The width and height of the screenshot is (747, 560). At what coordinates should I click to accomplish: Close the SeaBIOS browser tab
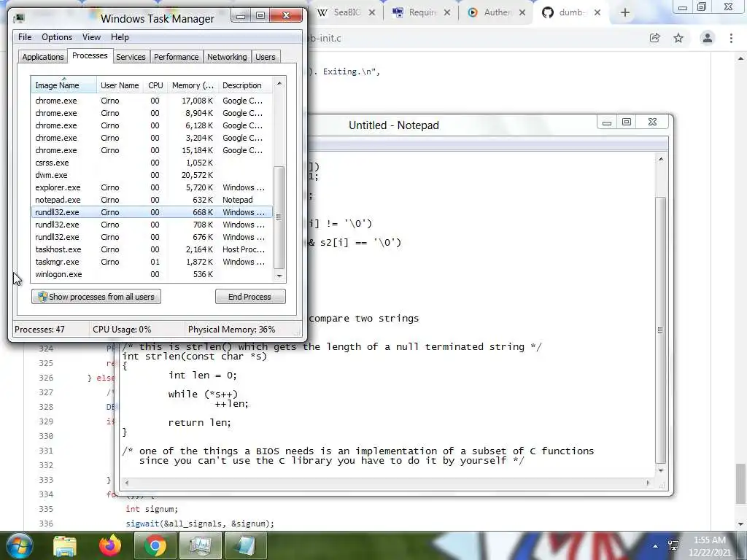coord(372,13)
